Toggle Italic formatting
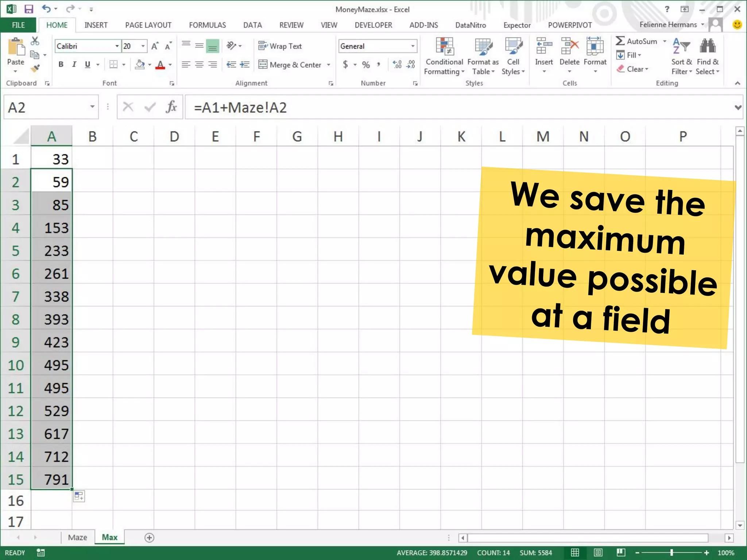Screen dimensions: 747x560 pyautogui.click(x=74, y=65)
